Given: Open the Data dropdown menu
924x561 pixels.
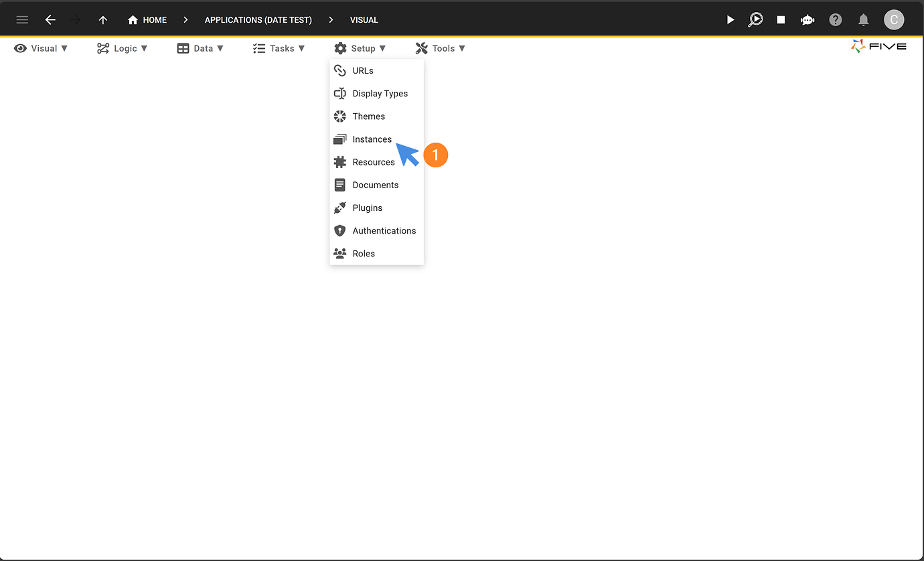Looking at the screenshot, I should [x=200, y=48].
